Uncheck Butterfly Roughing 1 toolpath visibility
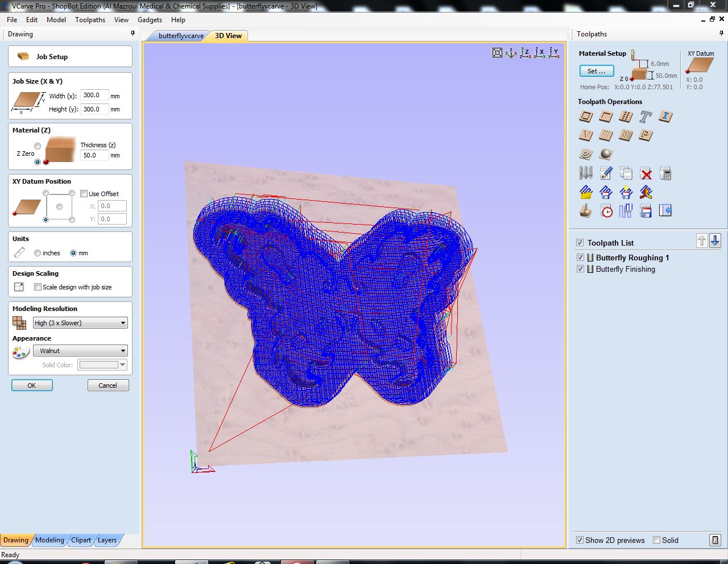This screenshot has height=564, width=728. coord(580,258)
